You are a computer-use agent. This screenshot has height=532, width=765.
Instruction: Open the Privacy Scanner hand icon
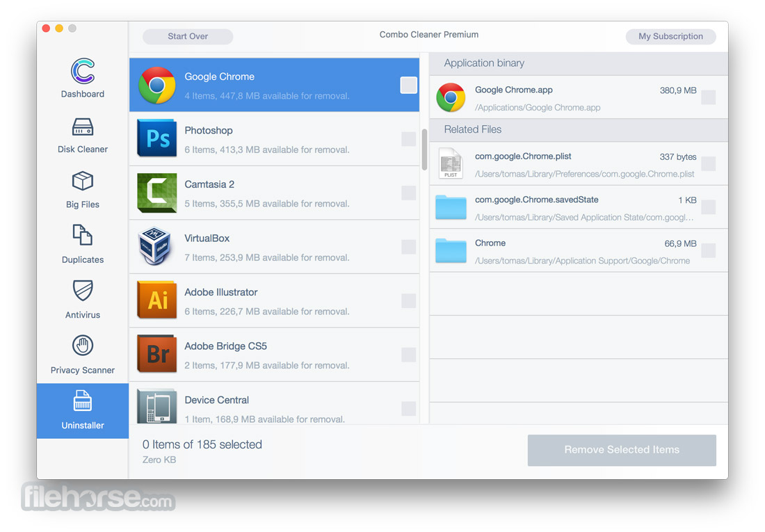(x=83, y=346)
